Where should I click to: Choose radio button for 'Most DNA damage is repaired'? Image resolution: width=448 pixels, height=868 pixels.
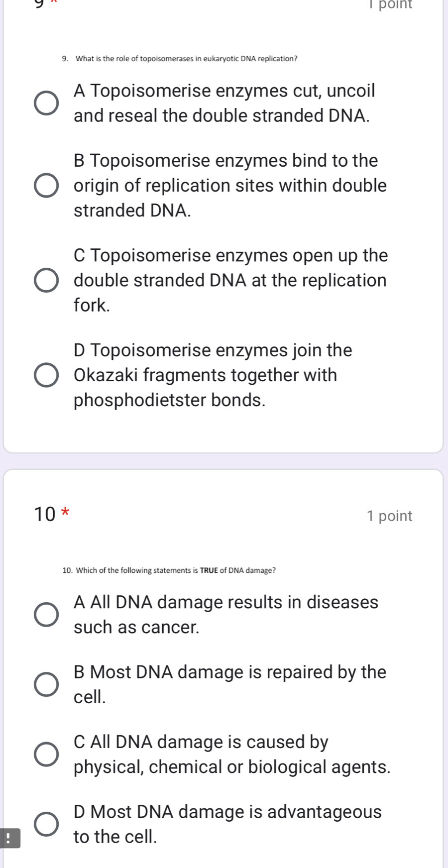point(46,684)
